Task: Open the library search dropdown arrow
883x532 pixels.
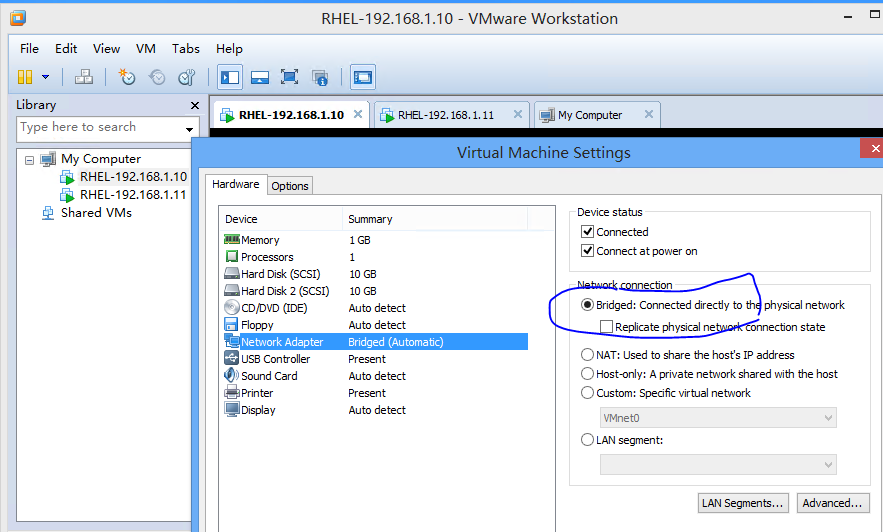Action: coord(190,129)
